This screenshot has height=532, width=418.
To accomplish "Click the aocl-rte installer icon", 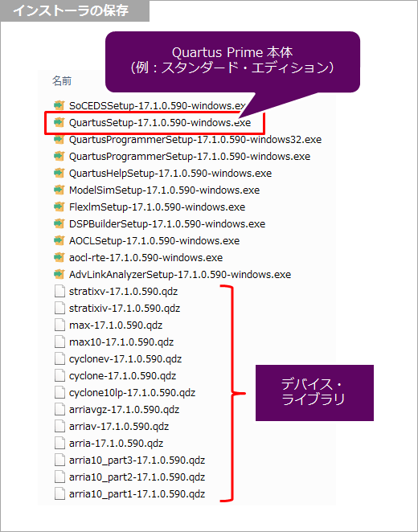I will (x=59, y=257).
